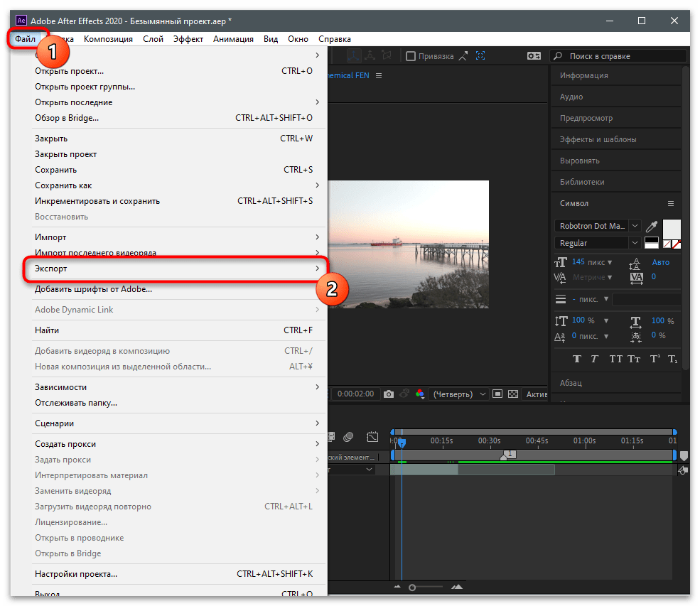Open the (Четверть) resolution dropdown

point(459,394)
